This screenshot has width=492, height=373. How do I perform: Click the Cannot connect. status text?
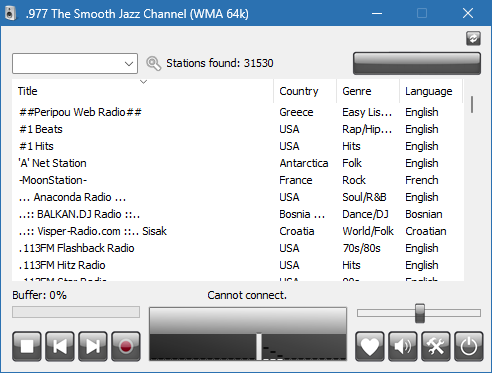pos(247,295)
